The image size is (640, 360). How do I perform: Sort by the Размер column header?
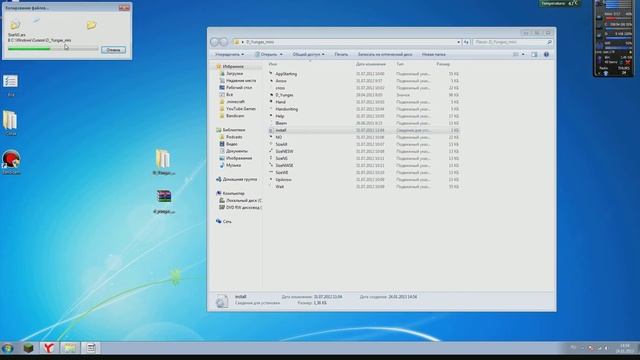[443, 64]
